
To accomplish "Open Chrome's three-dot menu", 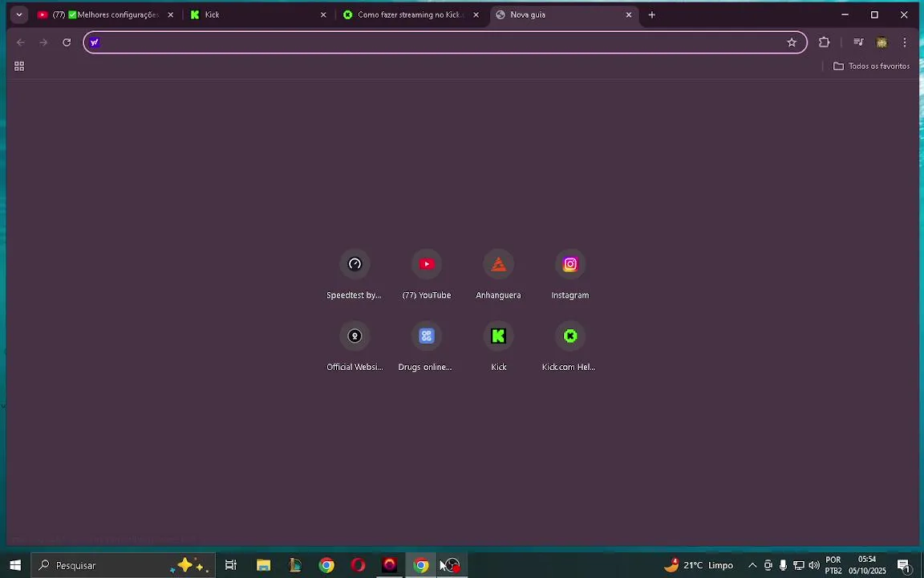I will [x=905, y=43].
